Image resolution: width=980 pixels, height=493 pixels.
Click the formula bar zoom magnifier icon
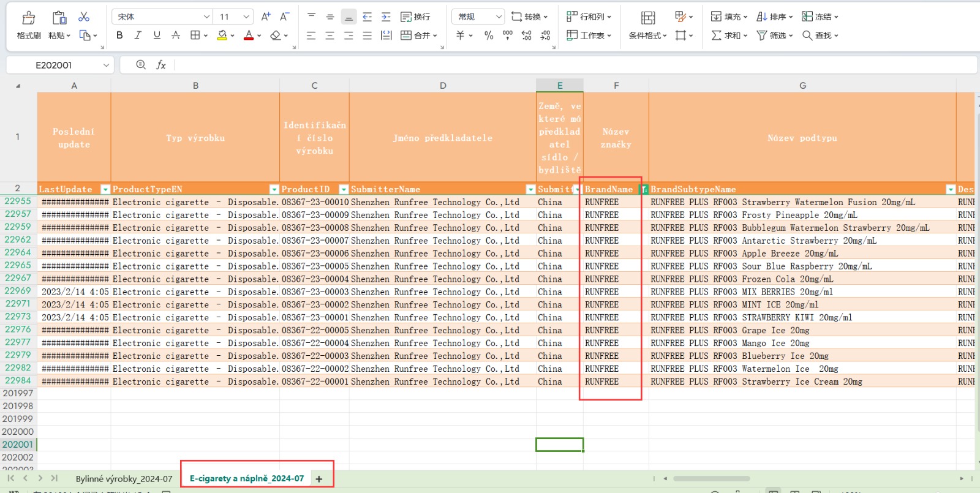pyautogui.click(x=141, y=65)
